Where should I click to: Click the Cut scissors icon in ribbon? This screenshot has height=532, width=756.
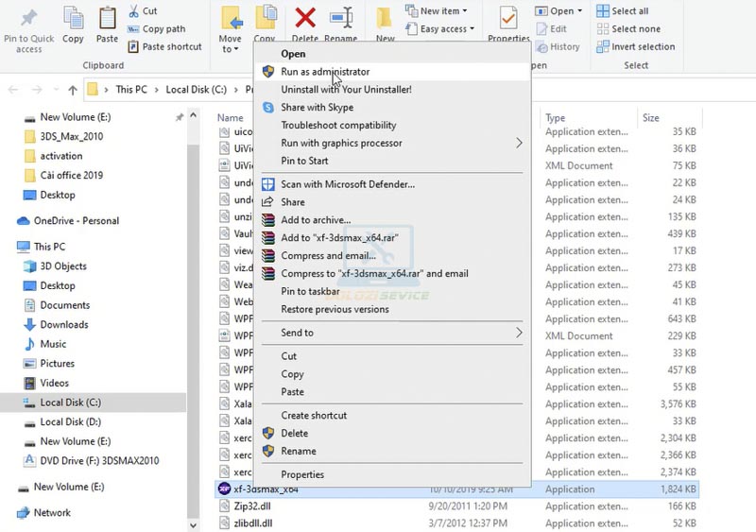click(133, 10)
